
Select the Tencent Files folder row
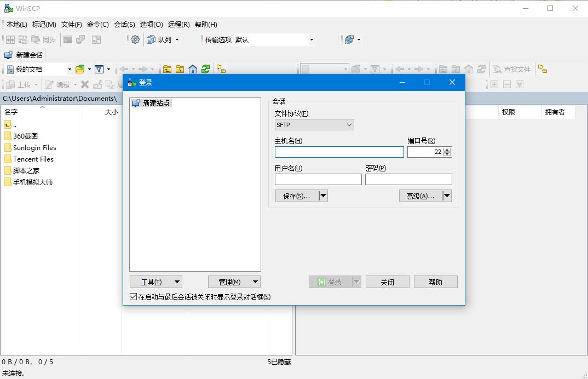29,159
